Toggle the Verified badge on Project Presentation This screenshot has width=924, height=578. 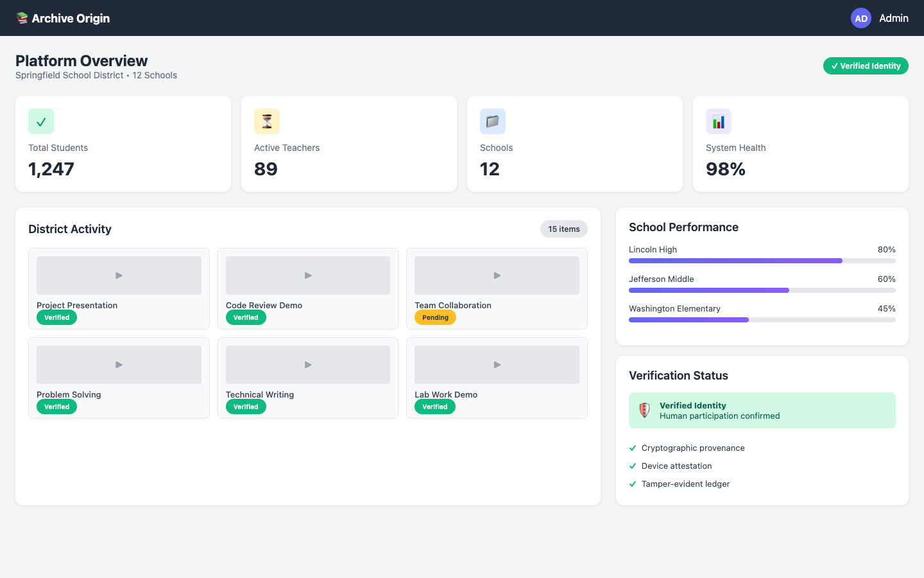click(56, 317)
